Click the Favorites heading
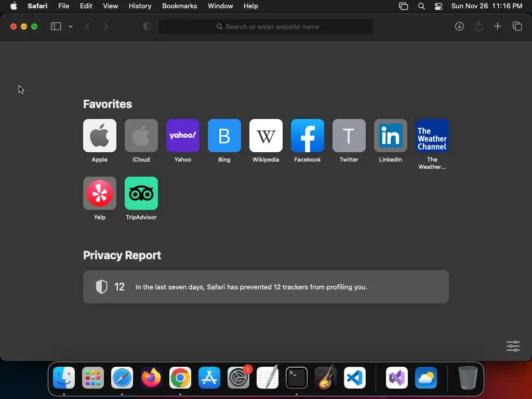Screen dimensions: 532x399 click(x=107, y=104)
